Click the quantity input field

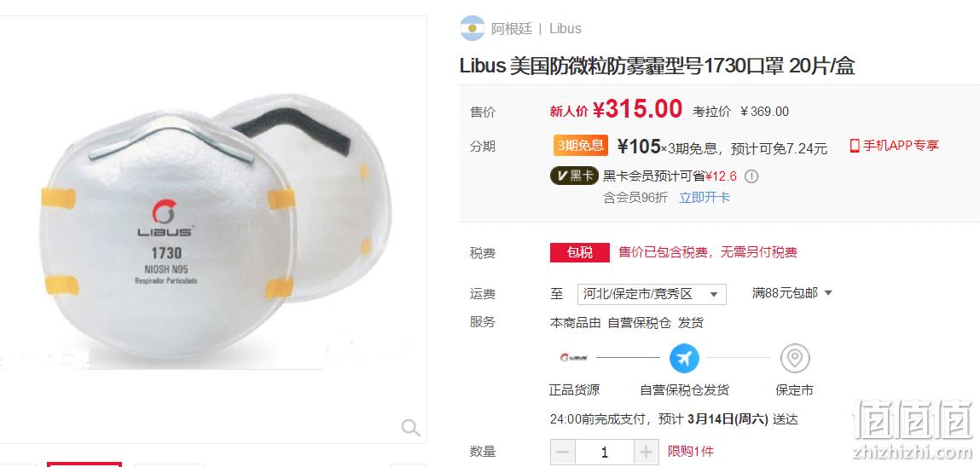point(605,452)
